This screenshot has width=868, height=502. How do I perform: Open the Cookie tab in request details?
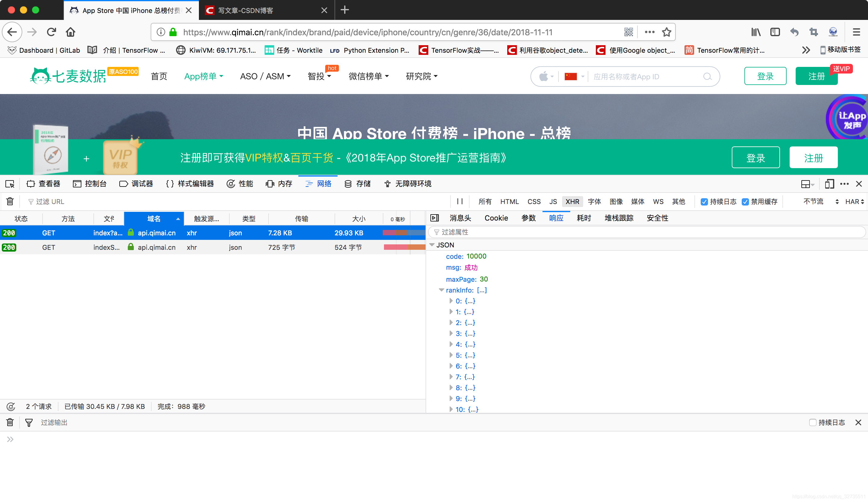tap(496, 218)
